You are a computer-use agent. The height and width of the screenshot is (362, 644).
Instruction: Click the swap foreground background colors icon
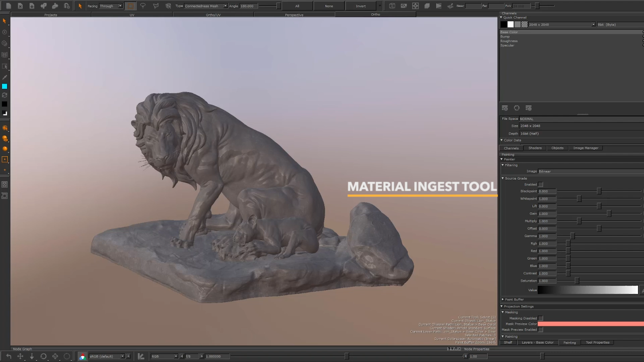[x=5, y=95]
